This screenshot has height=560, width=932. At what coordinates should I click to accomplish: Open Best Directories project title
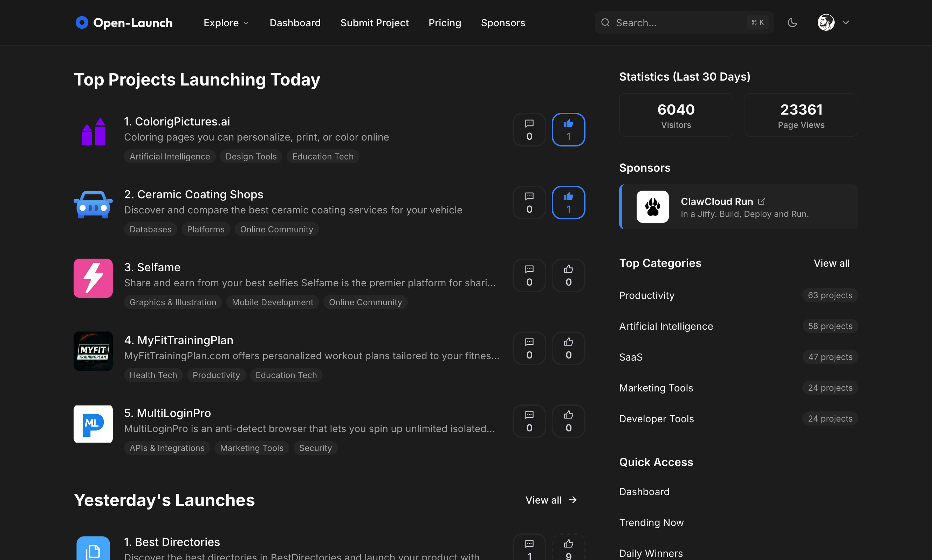tap(172, 542)
